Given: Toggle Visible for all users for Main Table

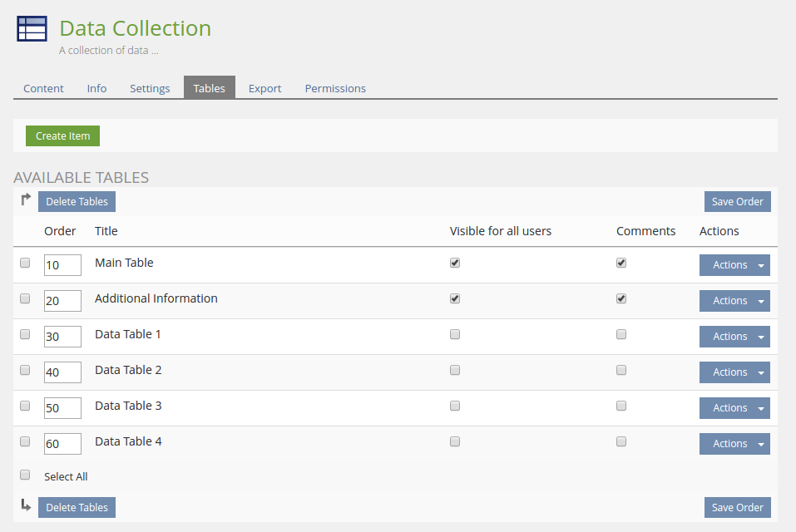Looking at the screenshot, I should 455,263.
